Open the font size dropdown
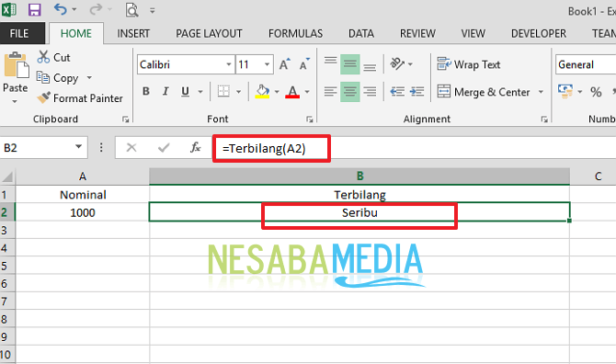Screen dimensions: 616x364 pyautogui.click(x=268, y=64)
